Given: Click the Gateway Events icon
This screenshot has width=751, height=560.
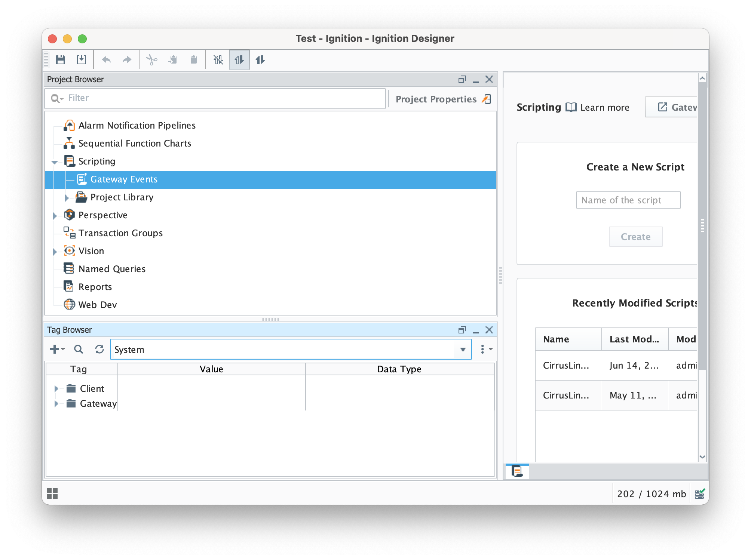Looking at the screenshot, I should click(82, 179).
